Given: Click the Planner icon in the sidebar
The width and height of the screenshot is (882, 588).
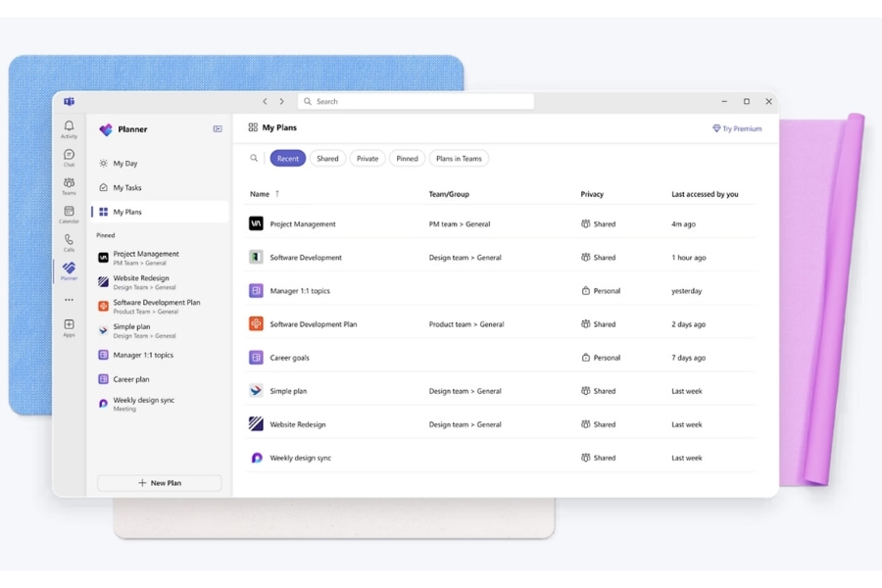Looking at the screenshot, I should [69, 267].
